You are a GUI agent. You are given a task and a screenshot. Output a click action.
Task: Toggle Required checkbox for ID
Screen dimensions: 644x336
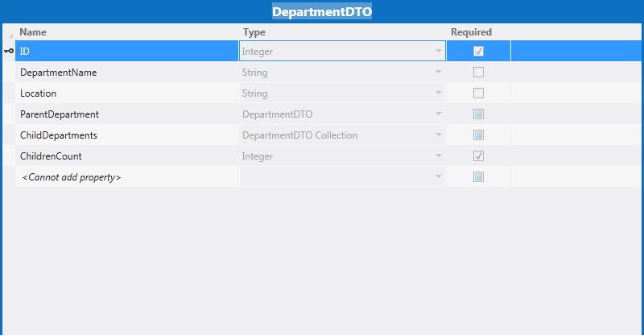478,52
